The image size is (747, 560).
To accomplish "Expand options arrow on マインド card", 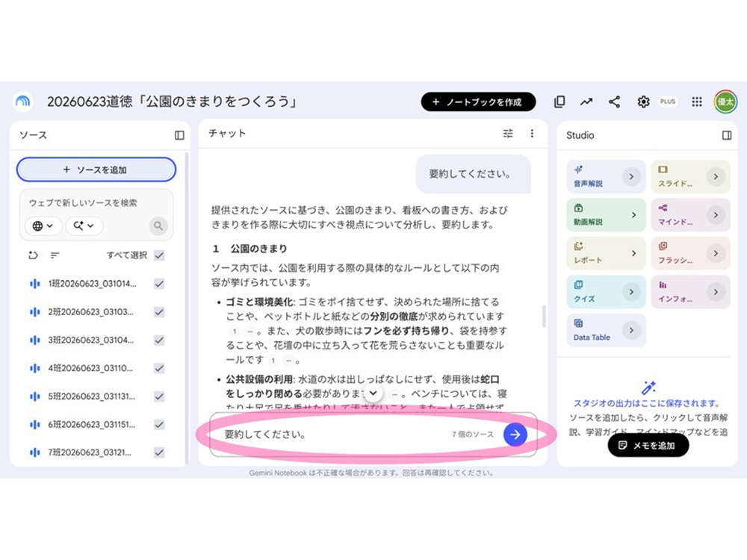I will click(716, 215).
